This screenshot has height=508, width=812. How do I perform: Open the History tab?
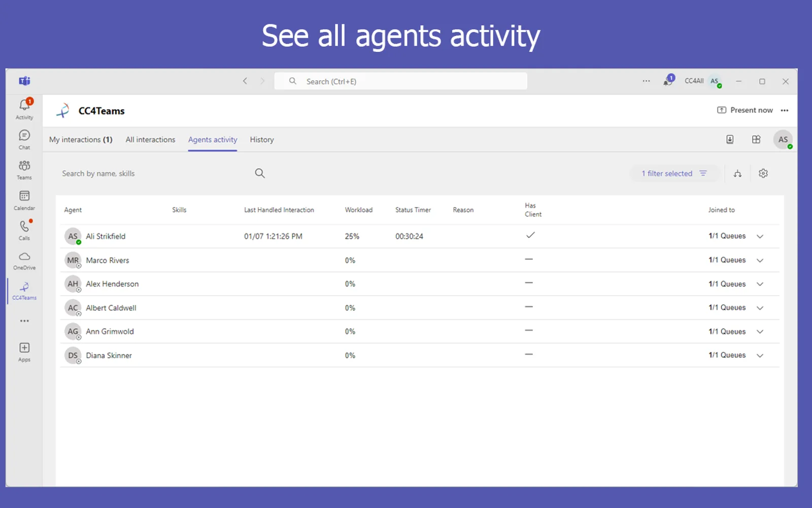tap(262, 140)
